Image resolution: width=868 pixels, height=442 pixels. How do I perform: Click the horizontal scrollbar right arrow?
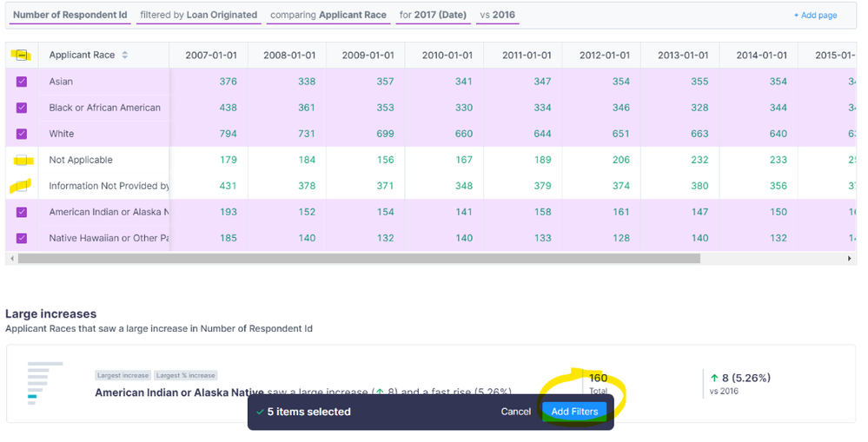point(850,259)
